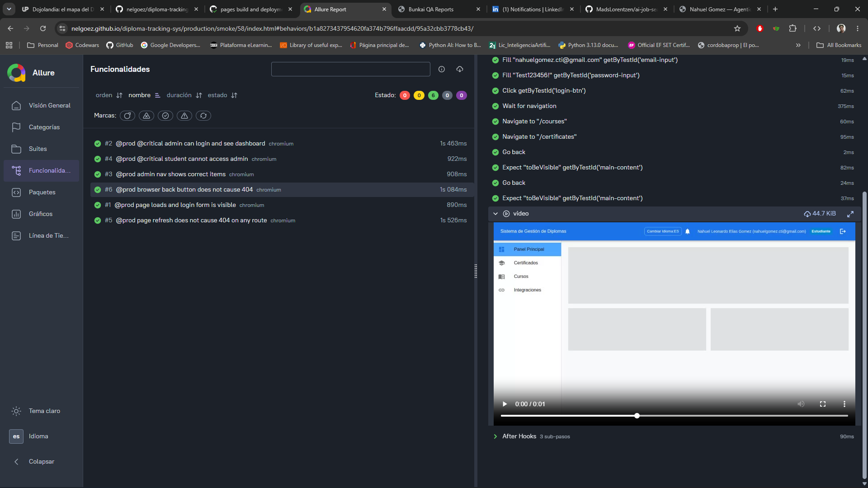Open video player more options menu
Screen dimensions: 868x488
pyautogui.click(x=844, y=404)
